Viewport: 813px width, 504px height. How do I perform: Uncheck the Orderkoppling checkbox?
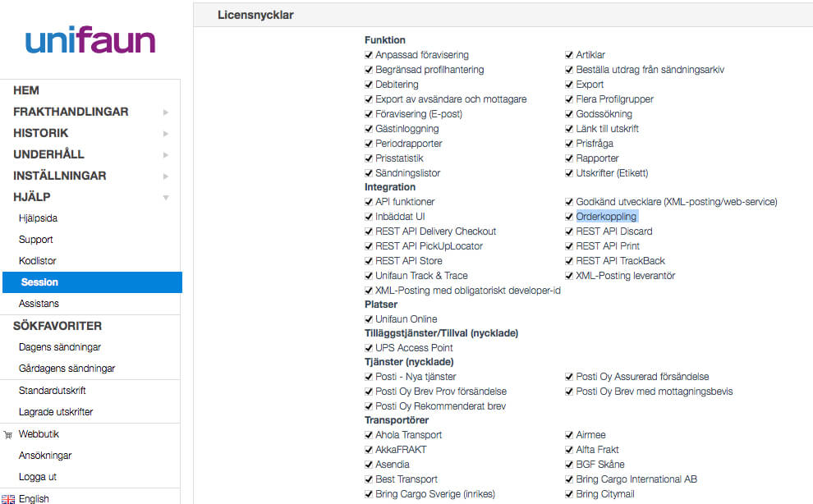569,217
